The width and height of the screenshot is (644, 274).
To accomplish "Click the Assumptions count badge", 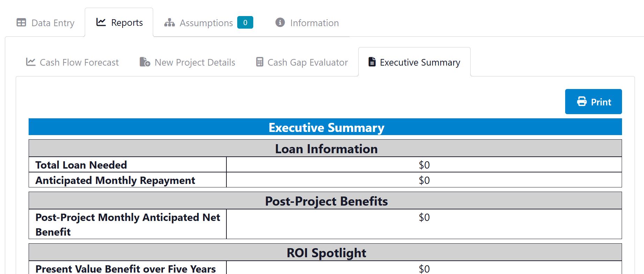I will coord(245,23).
